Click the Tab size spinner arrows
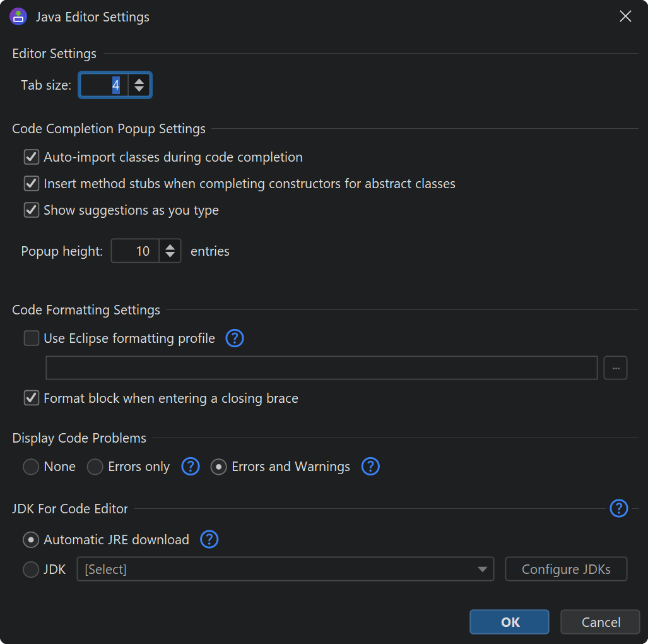Viewport: 648px width, 644px height. tap(139, 85)
